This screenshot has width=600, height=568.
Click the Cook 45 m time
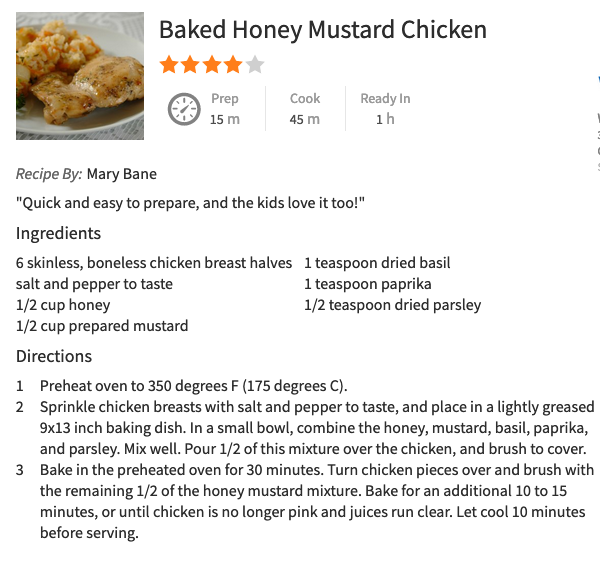305,109
